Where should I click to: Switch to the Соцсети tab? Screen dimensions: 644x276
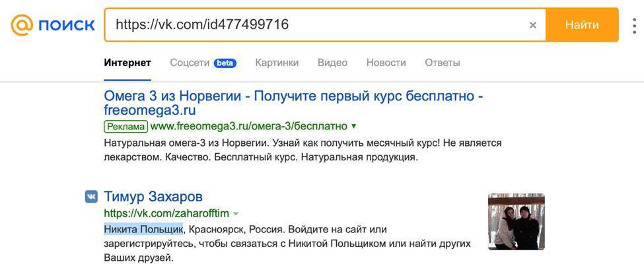(x=190, y=63)
